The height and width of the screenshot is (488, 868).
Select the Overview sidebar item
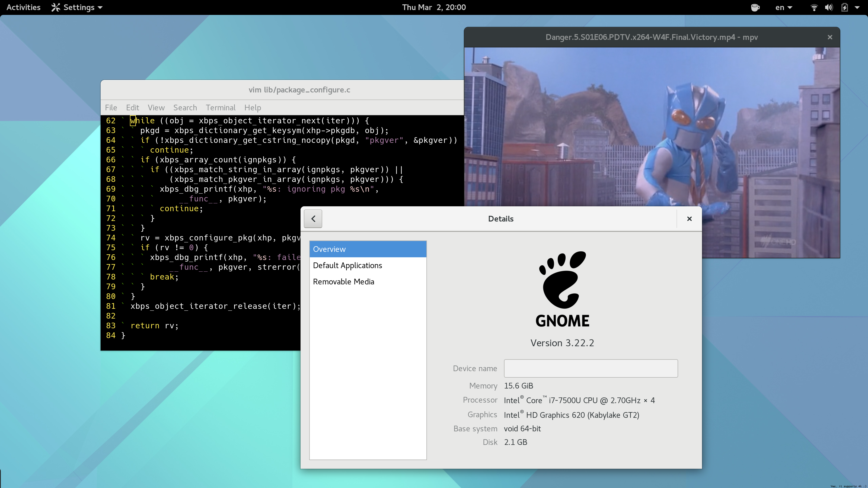click(x=368, y=249)
